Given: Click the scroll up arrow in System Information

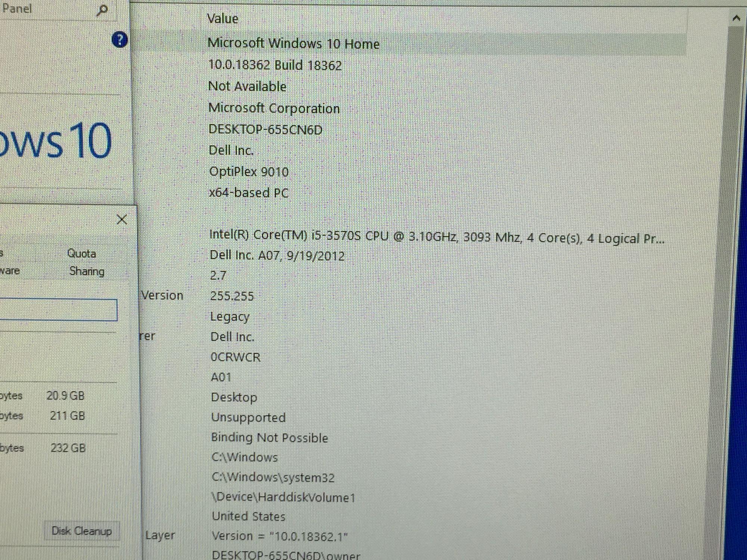Looking at the screenshot, I should [736, 18].
